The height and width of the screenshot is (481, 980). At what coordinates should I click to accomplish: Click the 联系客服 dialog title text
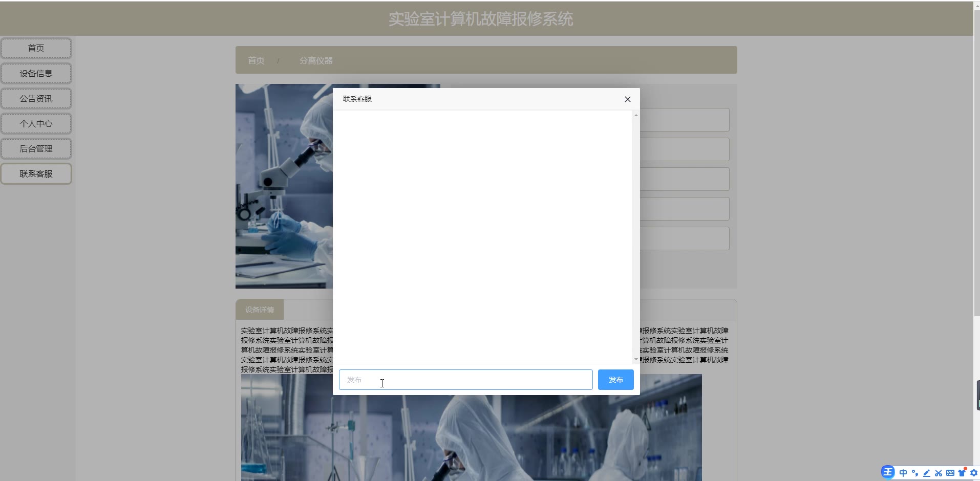tap(357, 99)
